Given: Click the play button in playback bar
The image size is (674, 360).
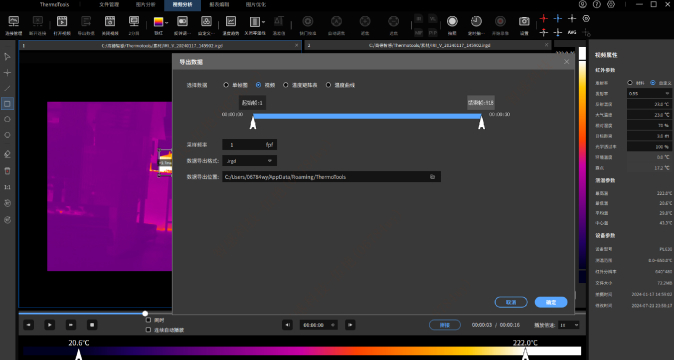Looking at the screenshot, I should coord(49,325).
